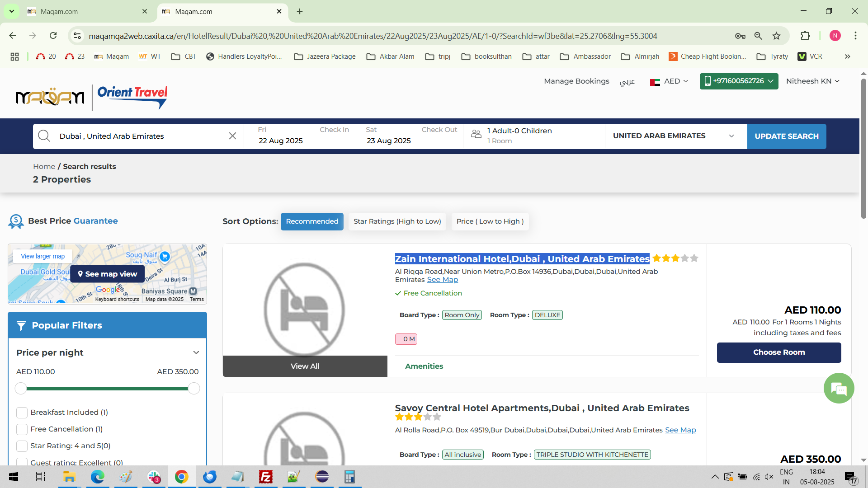This screenshot has width=868, height=488.
Task: Clear destination with the X icon
Action: click(x=232, y=136)
